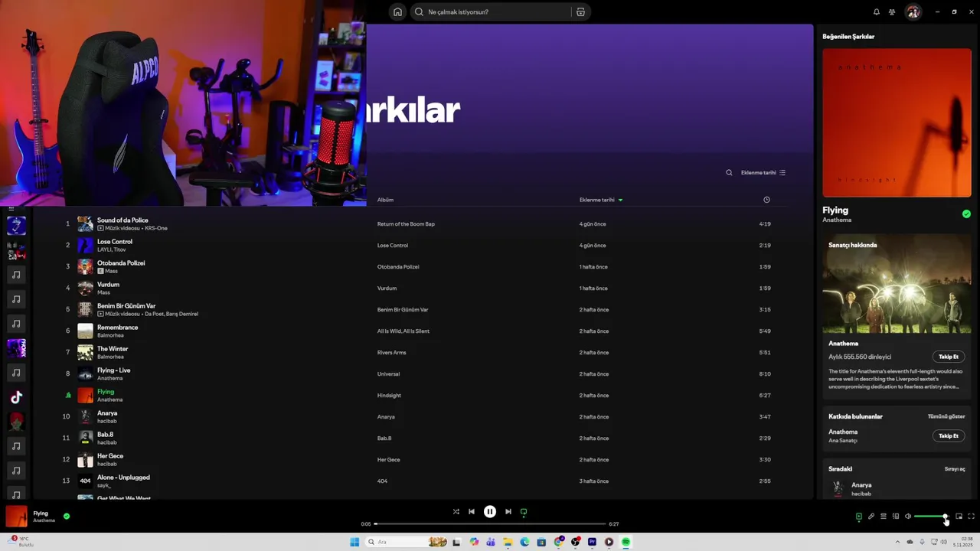Select the Alone - Unplugged track title
The width and height of the screenshot is (980, 551).
click(123, 478)
